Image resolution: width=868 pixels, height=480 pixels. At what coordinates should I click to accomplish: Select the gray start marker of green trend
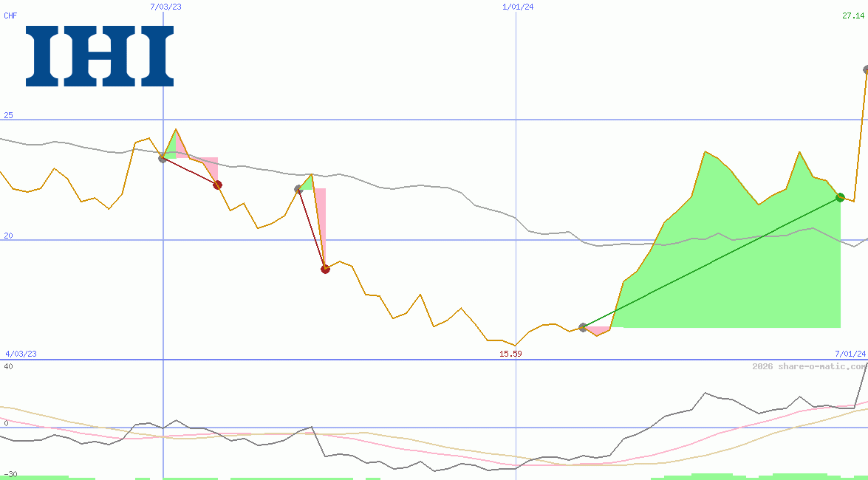pos(584,327)
